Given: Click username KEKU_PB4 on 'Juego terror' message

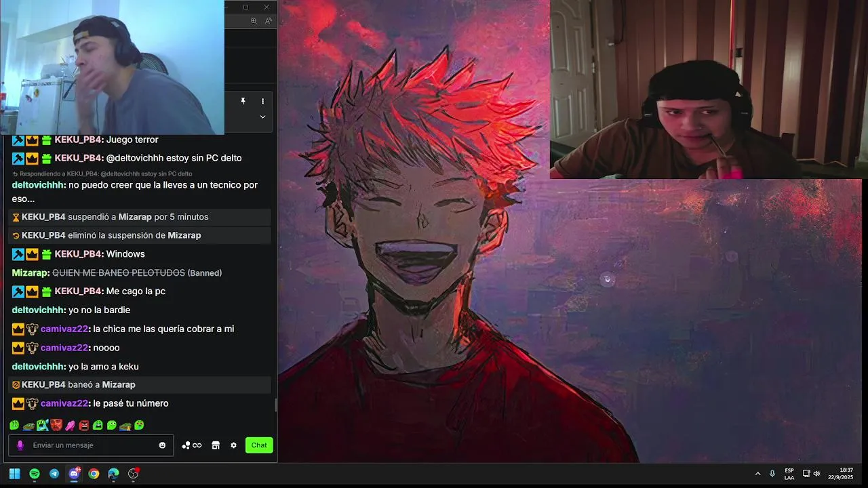Looking at the screenshot, I should (x=79, y=140).
